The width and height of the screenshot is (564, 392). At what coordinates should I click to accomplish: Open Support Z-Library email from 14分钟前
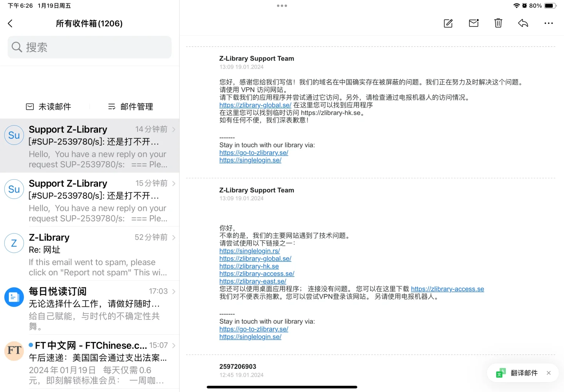click(90, 146)
